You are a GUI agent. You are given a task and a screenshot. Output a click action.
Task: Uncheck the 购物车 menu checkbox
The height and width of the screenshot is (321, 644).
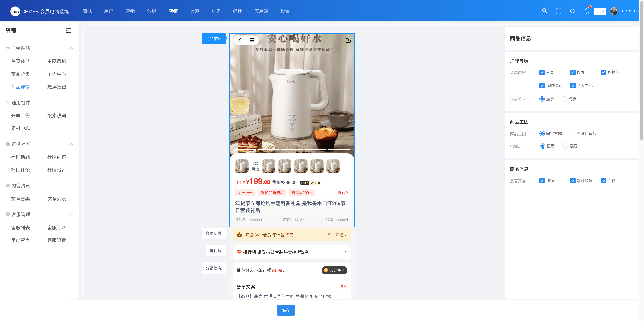604,72
